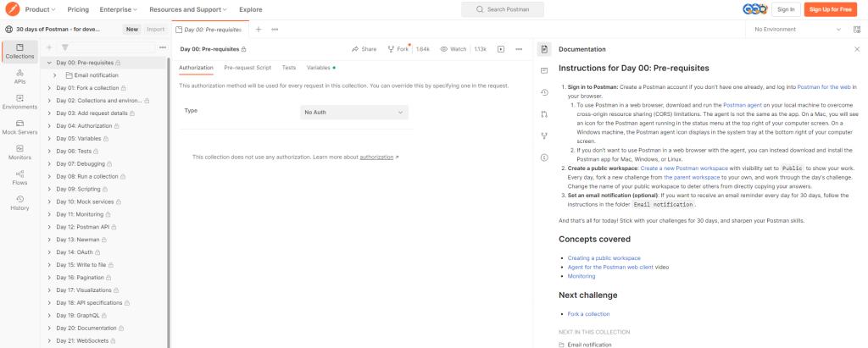The image size is (868, 348).
Task: Click the Share icon button
Action: coord(364,49)
